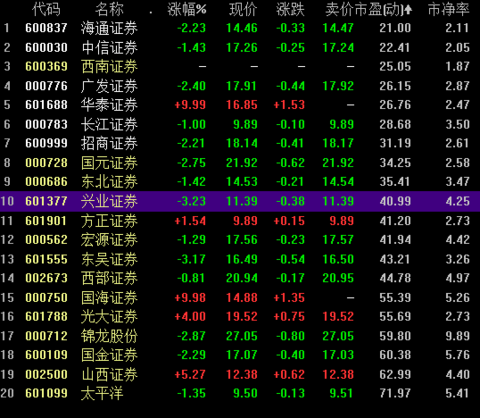
Task: Open the 国海证券 row
Action: [x=240, y=298]
